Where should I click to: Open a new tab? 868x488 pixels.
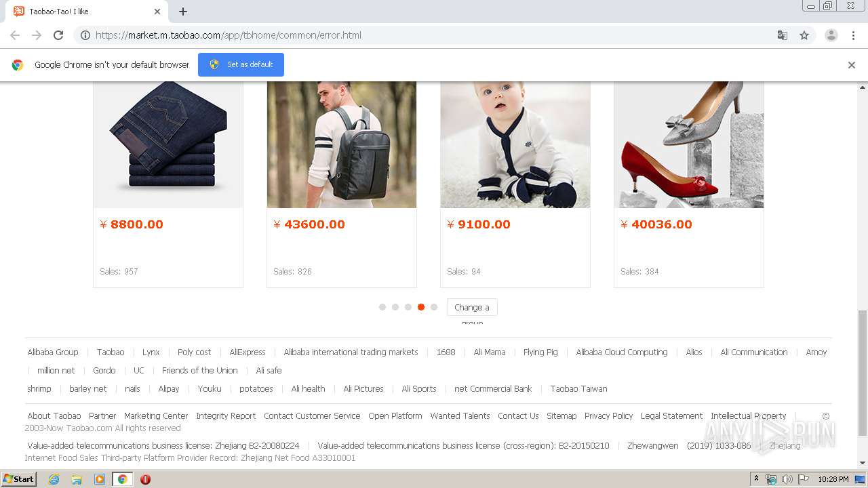(183, 12)
